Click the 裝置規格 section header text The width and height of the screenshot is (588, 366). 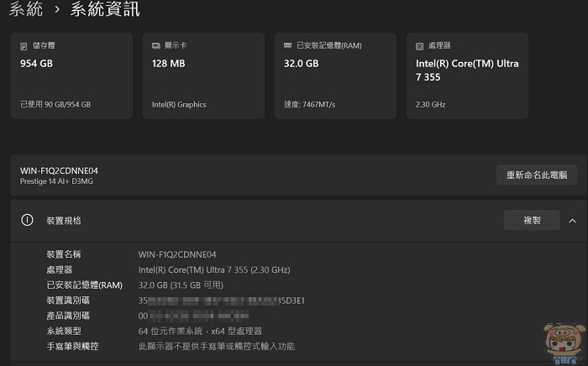pos(64,220)
